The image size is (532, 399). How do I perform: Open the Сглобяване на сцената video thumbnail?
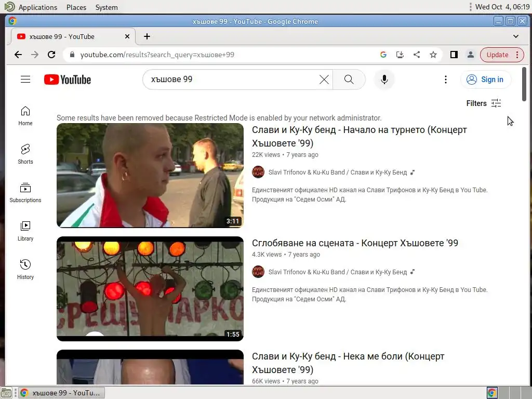click(150, 289)
